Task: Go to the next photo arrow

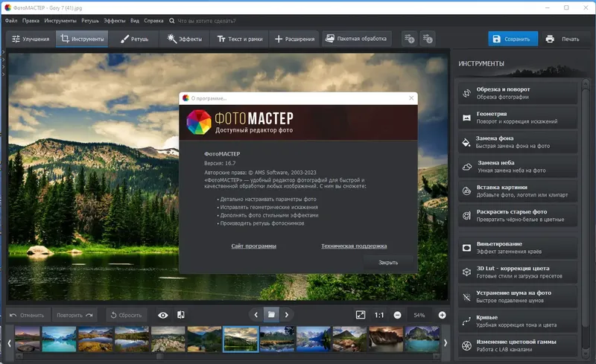Action: click(287, 315)
